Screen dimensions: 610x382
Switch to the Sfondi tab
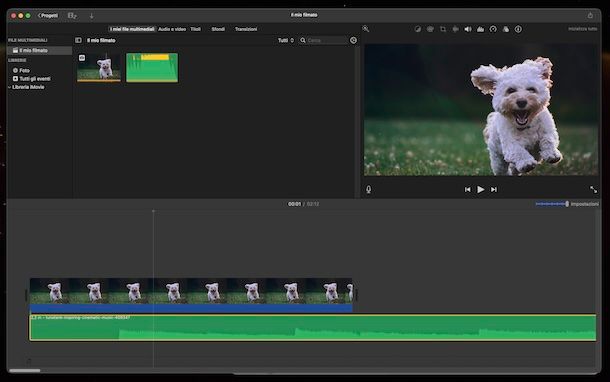coord(218,29)
